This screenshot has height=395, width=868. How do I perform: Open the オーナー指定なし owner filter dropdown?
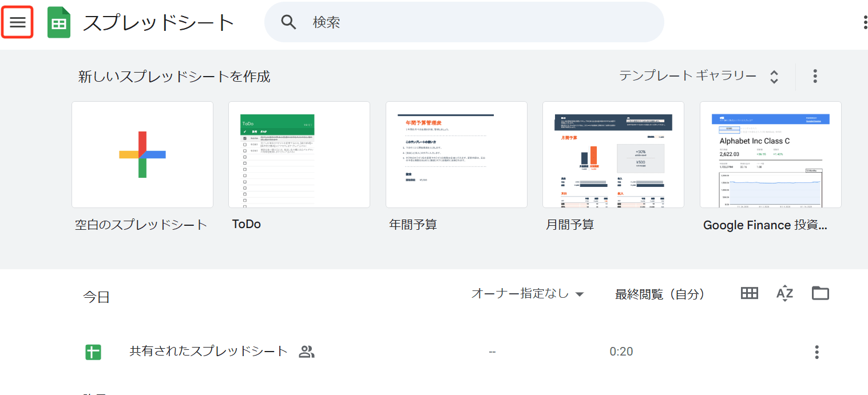(x=527, y=294)
